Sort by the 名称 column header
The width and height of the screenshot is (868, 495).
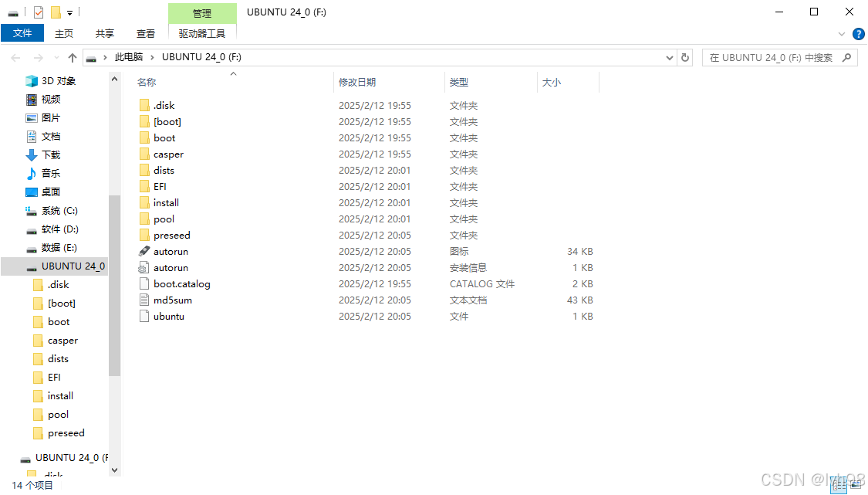147,82
